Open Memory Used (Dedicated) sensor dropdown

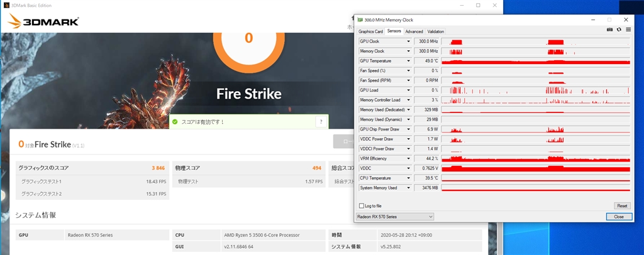tap(409, 110)
